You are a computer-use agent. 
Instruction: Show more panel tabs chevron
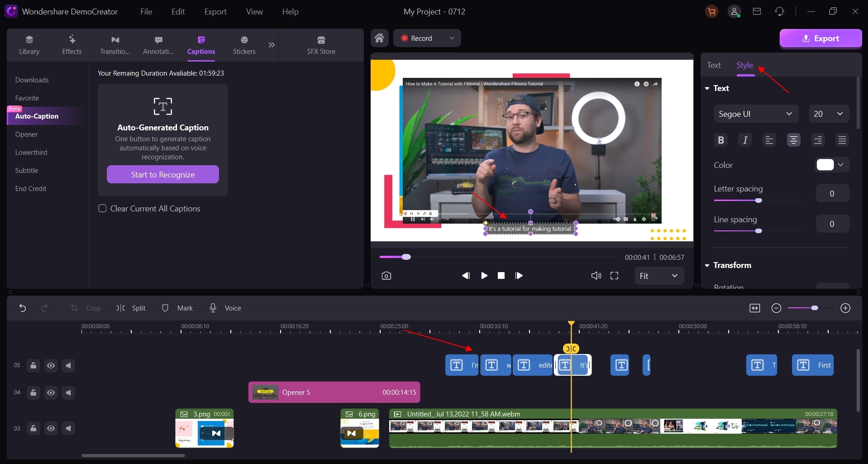[x=272, y=45]
